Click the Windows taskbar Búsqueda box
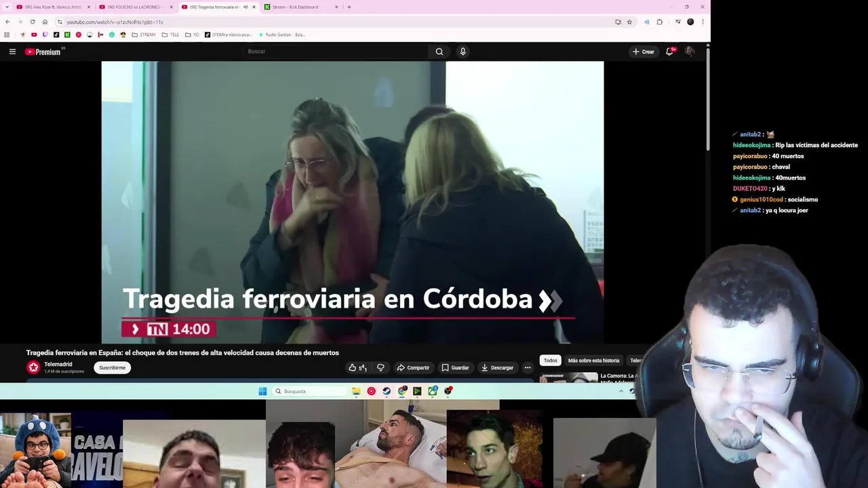Screen dimensions: 868x488 point(310,391)
